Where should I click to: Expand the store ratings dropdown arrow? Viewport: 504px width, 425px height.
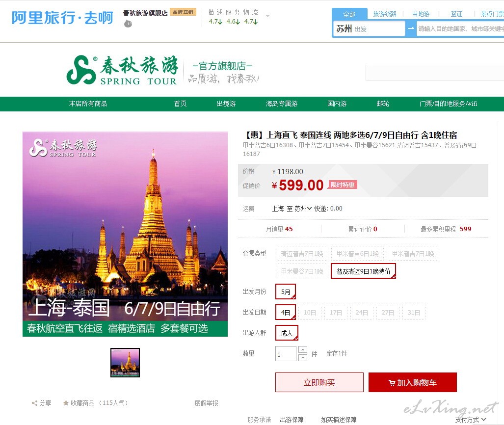coord(267,16)
